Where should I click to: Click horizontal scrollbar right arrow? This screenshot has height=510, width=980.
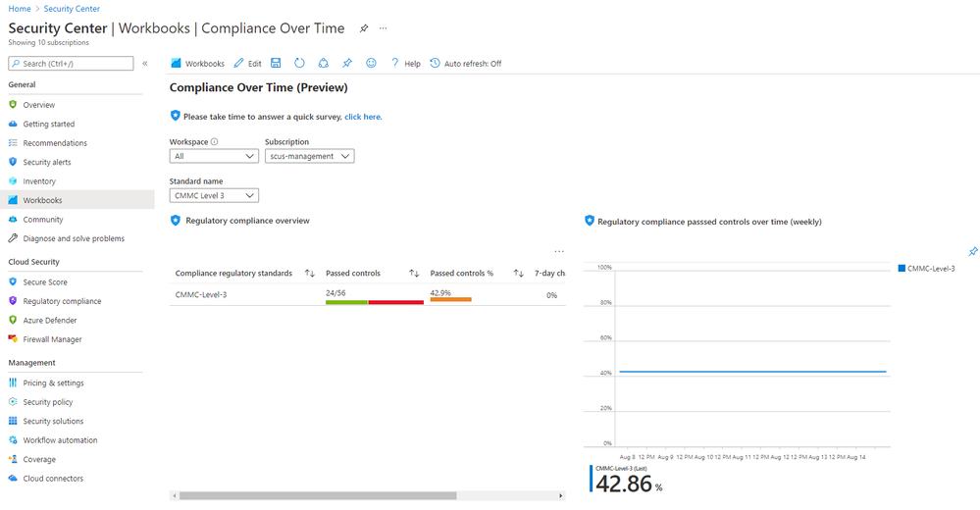tap(560, 495)
